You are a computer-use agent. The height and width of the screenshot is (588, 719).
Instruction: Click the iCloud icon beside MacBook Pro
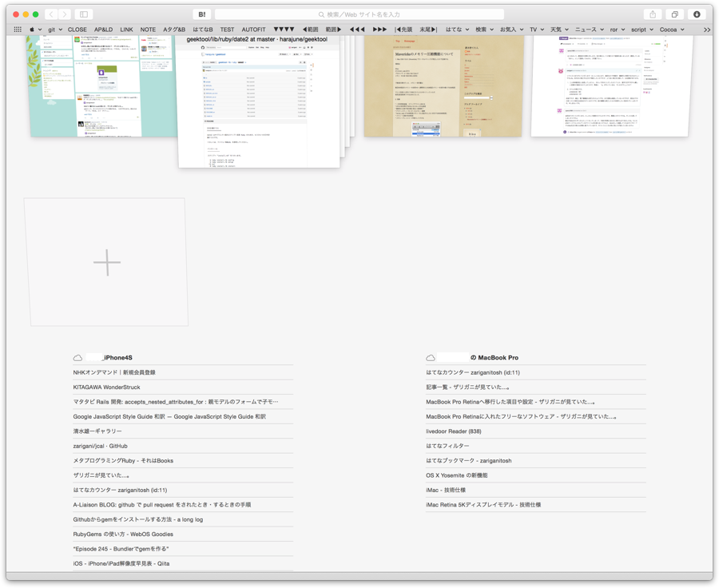tap(430, 358)
